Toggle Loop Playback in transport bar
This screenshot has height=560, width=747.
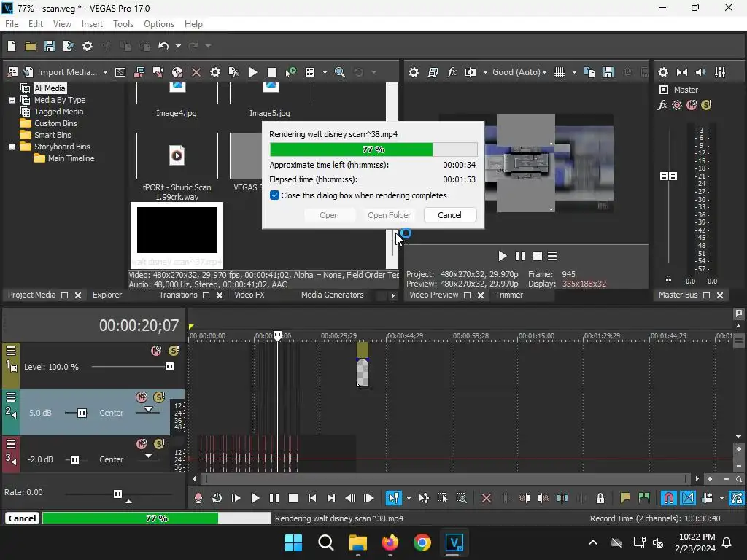pyautogui.click(x=217, y=498)
